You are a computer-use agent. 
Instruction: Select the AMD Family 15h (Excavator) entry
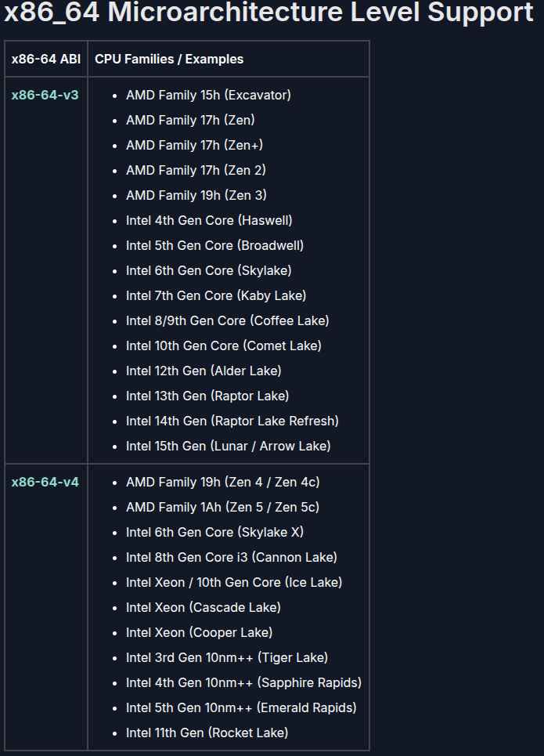click(208, 96)
